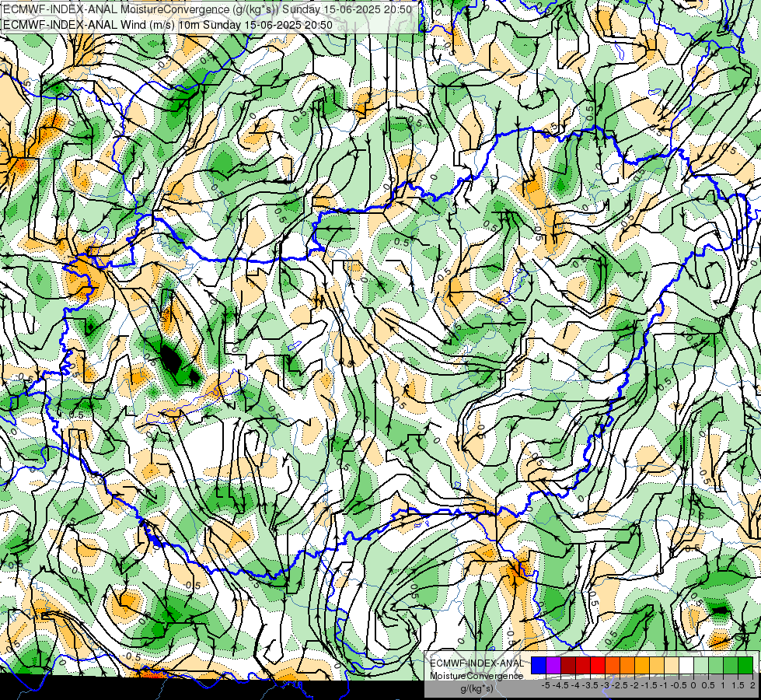Pick the palest green legend swatch
761x700 pixels.
701,665
